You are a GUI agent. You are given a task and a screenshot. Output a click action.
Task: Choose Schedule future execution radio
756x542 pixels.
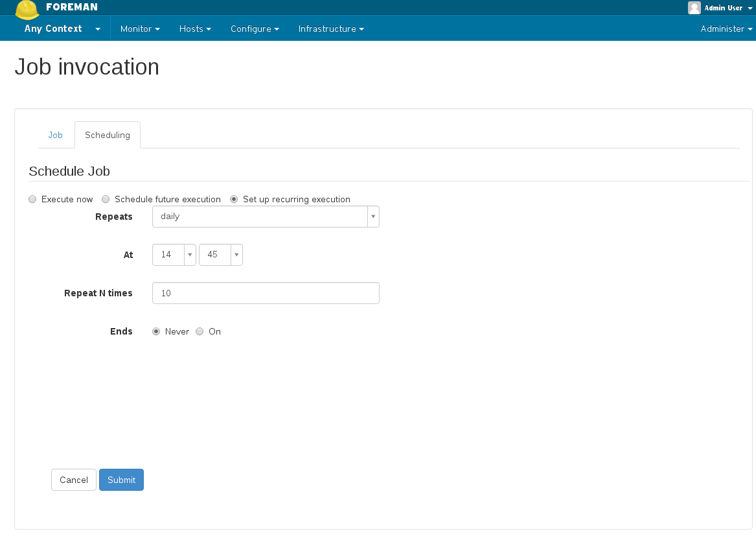tap(106, 199)
